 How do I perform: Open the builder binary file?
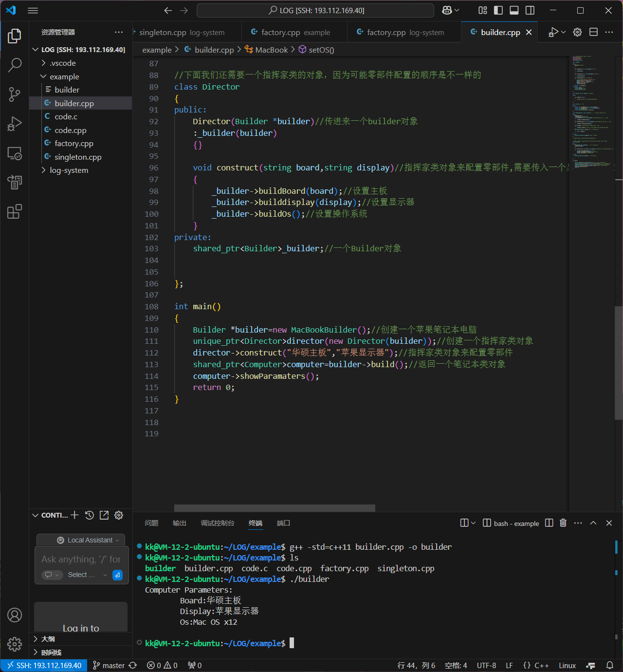tap(81, 90)
